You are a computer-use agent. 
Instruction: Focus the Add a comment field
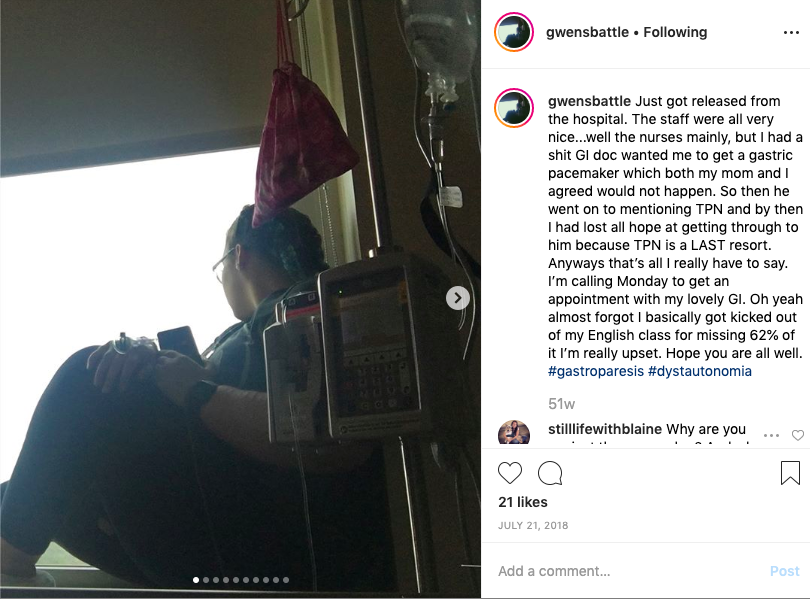coord(630,571)
